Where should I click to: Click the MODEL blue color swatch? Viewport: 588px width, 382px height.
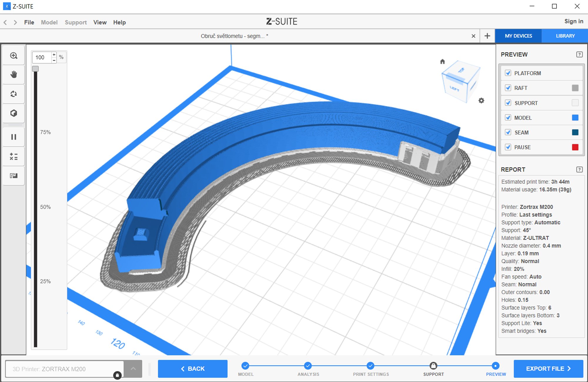(575, 118)
